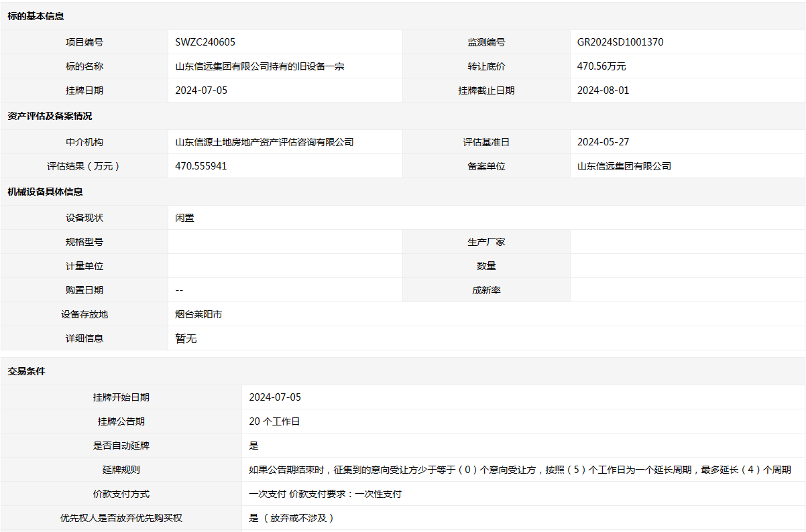
Task: Click the 标的基本信息 section header
Action: click(x=36, y=16)
